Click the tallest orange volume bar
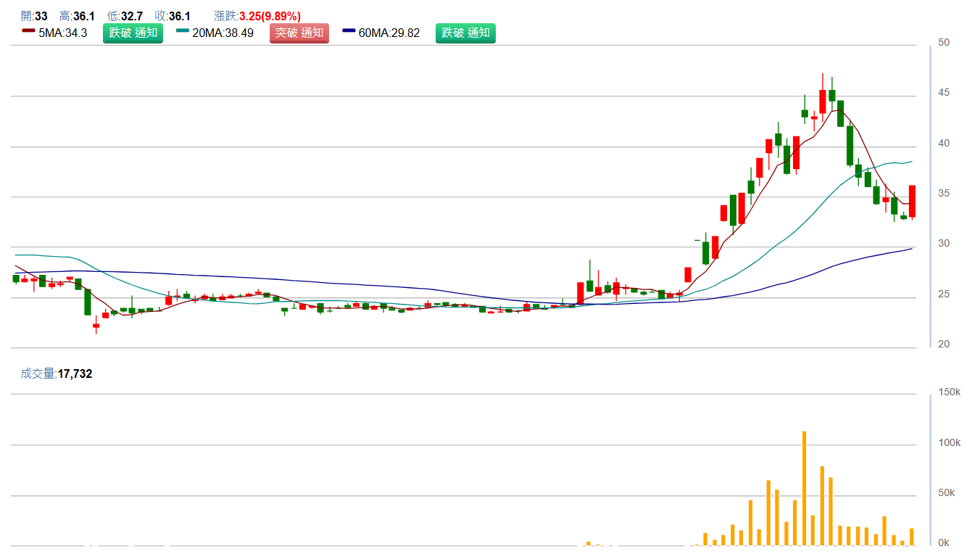Viewport: 980px width, 557px height. (x=805, y=488)
